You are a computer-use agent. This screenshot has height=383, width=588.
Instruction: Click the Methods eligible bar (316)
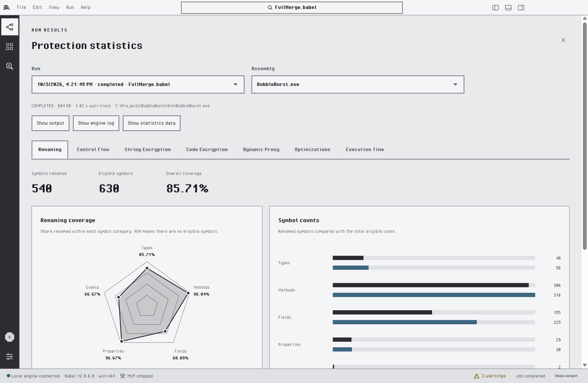pyautogui.click(x=434, y=295)
